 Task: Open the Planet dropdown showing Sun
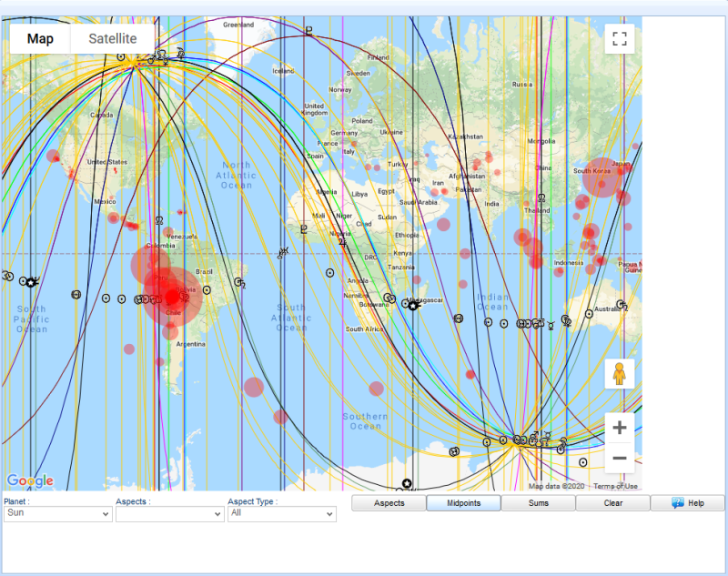[56, 514]
